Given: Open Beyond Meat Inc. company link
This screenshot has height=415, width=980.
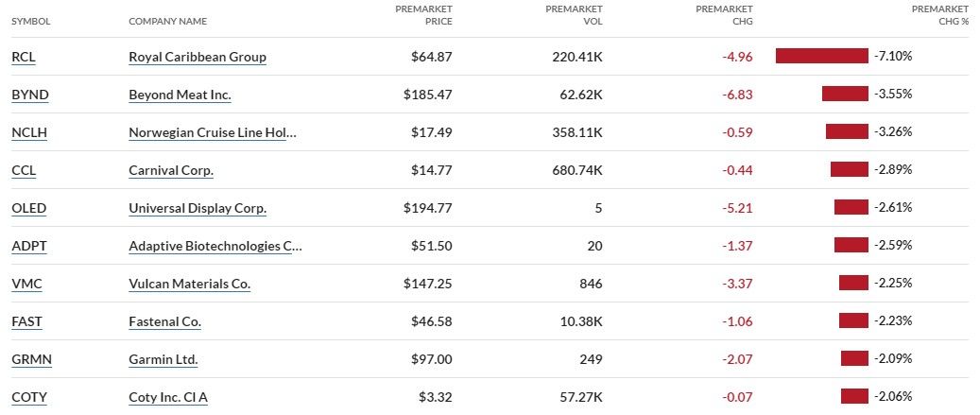Looking at the screenshot, I should pos(180,95).
